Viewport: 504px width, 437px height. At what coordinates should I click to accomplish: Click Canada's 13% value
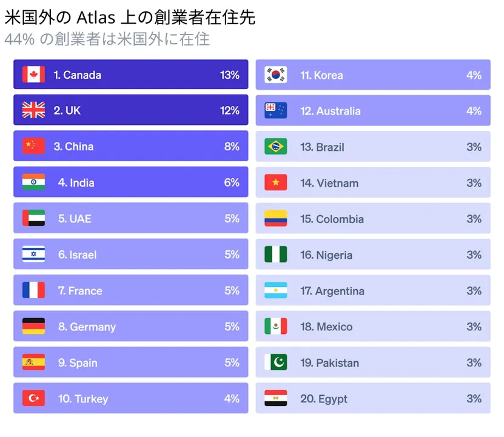(230, 75)
